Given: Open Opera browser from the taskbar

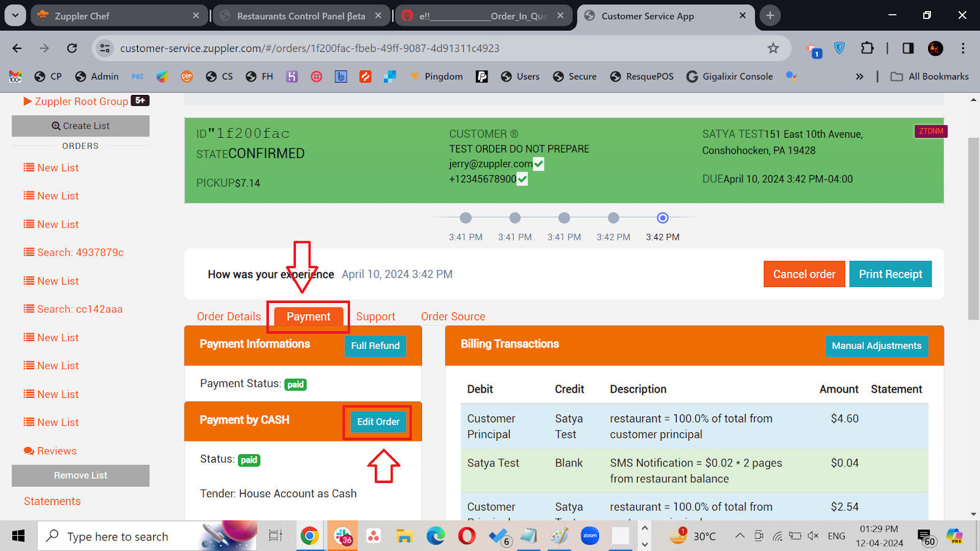Looking at the screenshot, I should coord(467,536).
